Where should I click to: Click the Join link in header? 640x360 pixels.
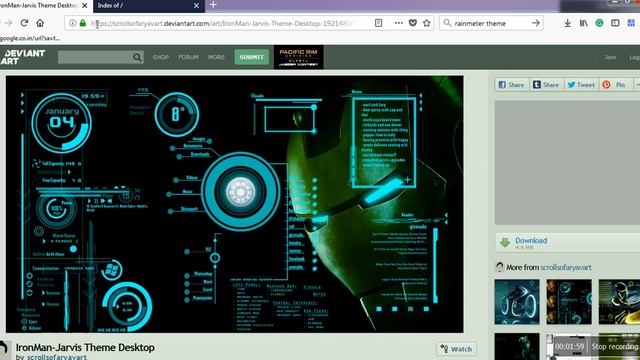[x=610, y=57]
